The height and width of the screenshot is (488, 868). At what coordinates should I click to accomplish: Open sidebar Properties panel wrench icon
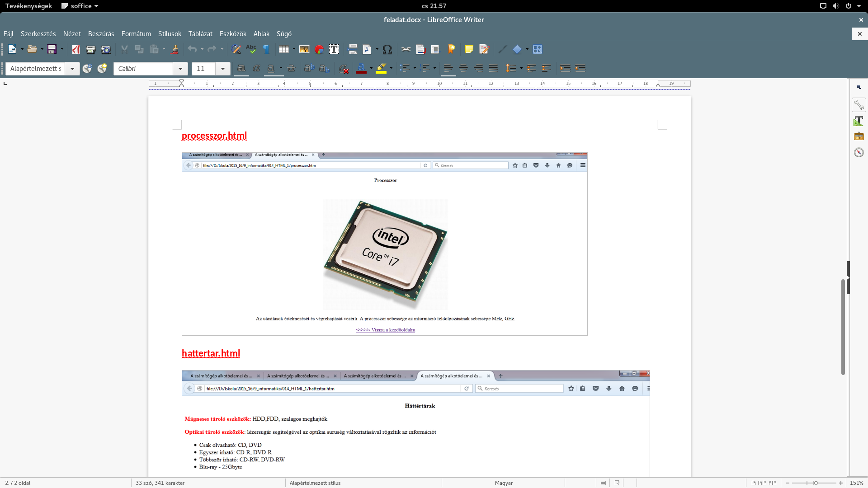tap(859, 105)
